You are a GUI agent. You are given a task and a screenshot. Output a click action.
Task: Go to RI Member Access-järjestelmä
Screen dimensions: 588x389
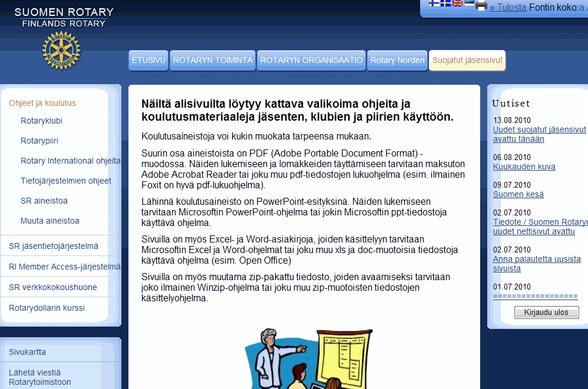[x=64, y=267]
